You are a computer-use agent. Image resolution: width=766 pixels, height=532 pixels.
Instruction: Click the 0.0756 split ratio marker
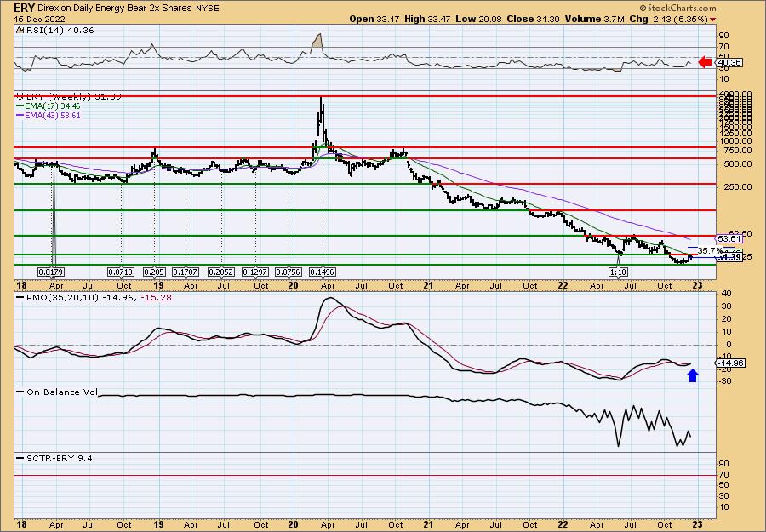(x=289, y=272)
